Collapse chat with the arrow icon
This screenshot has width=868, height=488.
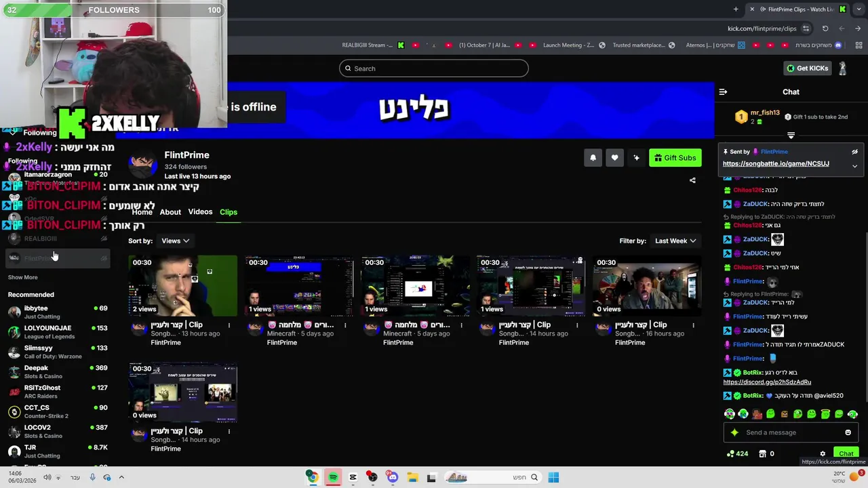723,91
